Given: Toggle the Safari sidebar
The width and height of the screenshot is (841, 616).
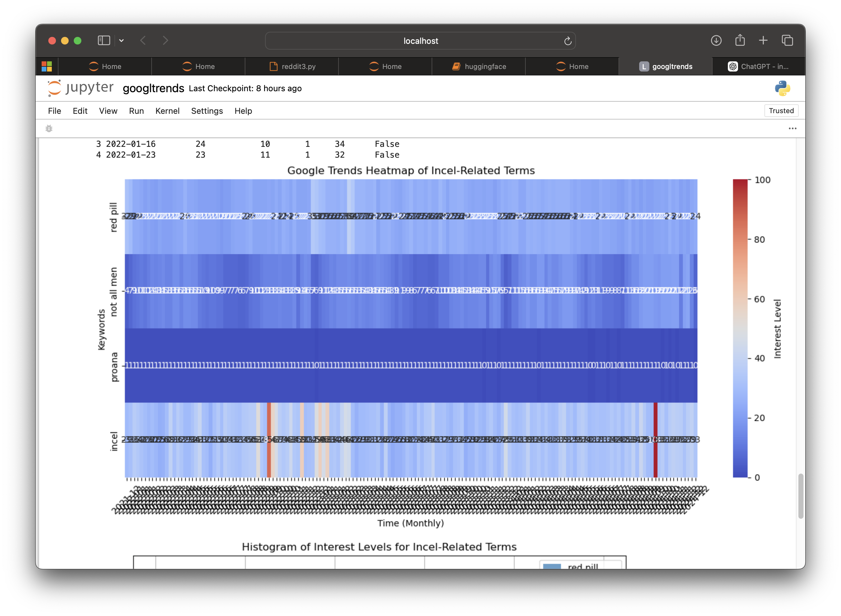Looking at the screenshot, I should coord(103,41).
